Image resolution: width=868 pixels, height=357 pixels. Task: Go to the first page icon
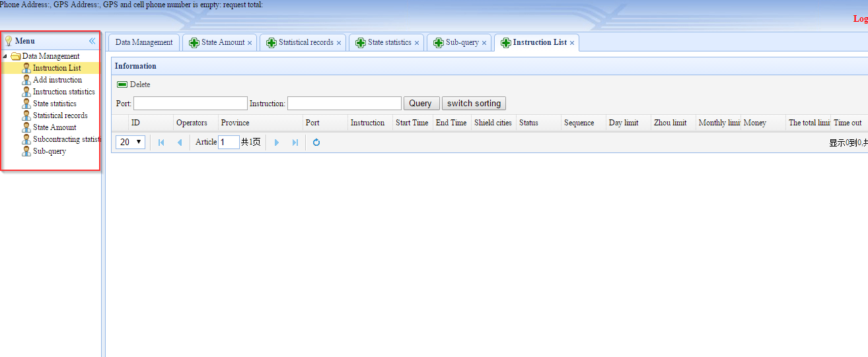click(161, 143)
